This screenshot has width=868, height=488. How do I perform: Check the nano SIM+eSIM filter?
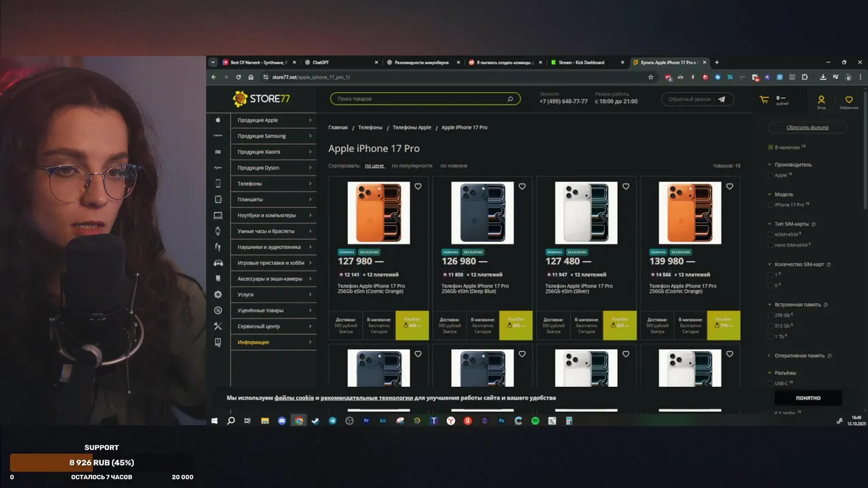(x=770, y=245)
